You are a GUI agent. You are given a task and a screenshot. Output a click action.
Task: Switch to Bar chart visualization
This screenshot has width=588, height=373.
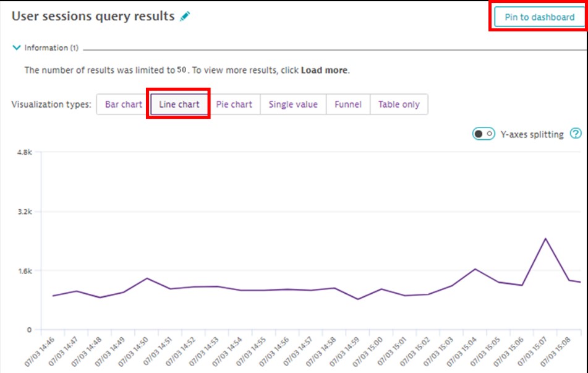click(x=122, y=104)
